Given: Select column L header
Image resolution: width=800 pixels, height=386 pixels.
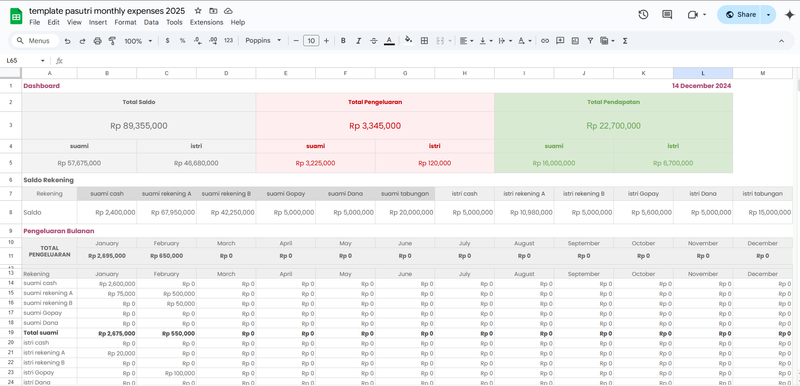Looking at the screenshot, I should (703, 73).
